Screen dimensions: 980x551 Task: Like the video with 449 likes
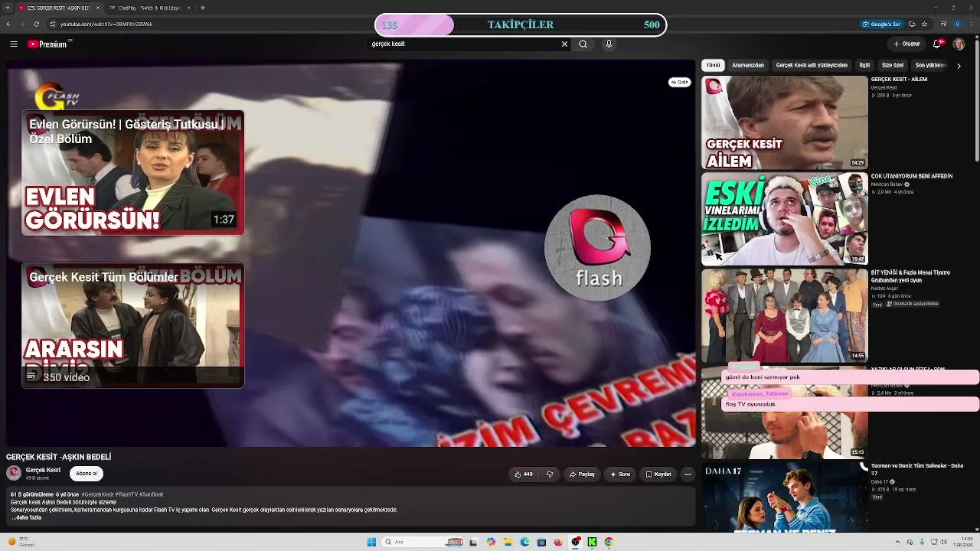coord(524,474)
